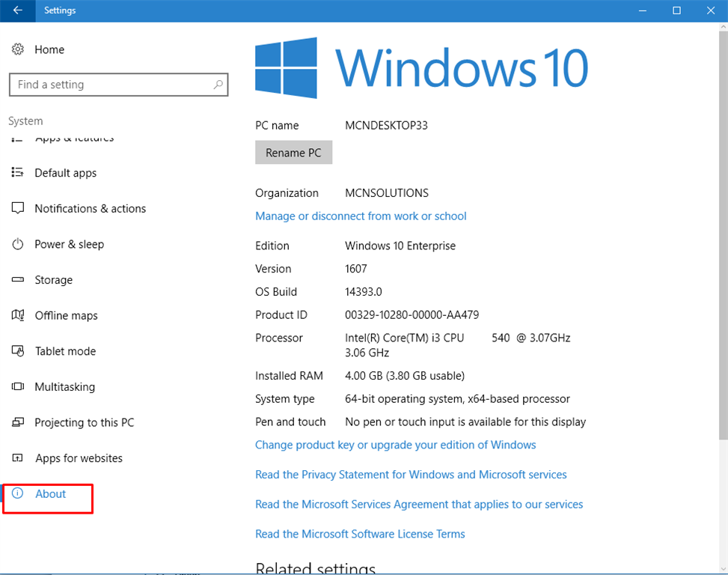
Task: Close the Settings window
Action: tap(711, 10)
